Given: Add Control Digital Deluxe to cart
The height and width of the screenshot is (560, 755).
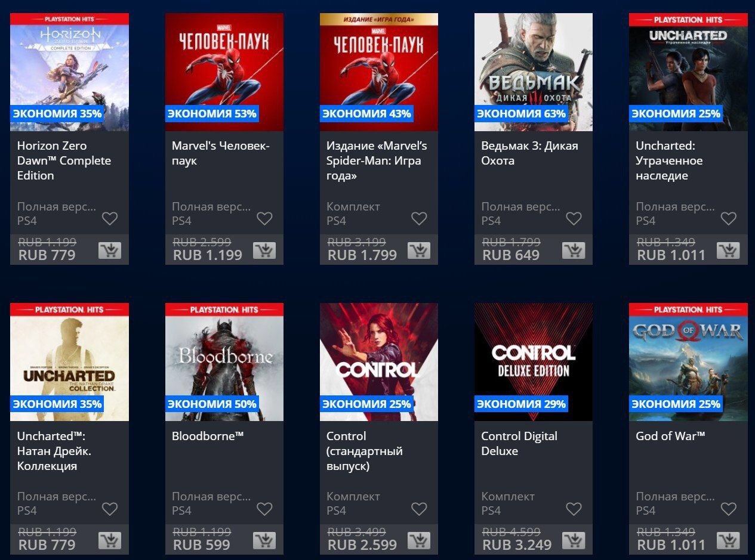Looking at the screenshot, I should tap(574, 540).
